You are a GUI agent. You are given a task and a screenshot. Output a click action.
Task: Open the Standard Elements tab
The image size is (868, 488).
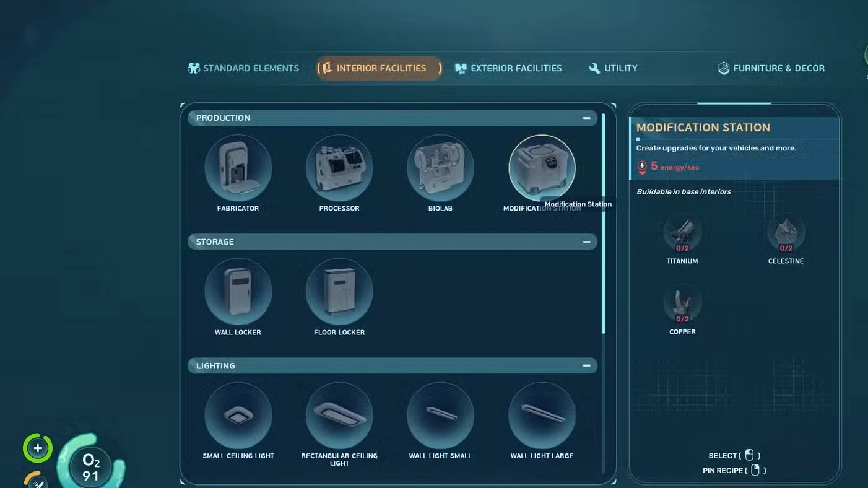[x=243, y=68]
